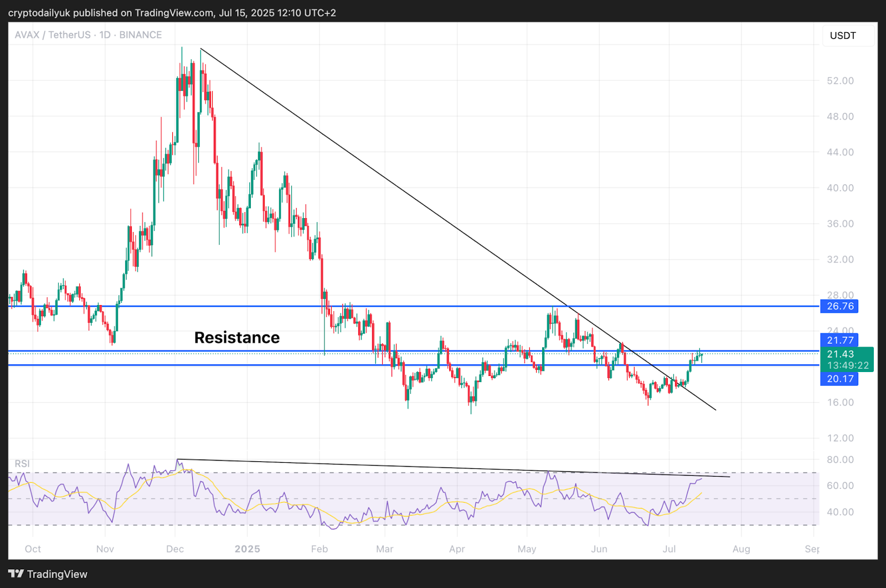Click the Jul label on time axis
Image resolution: width=886 pixels, height=588 pixels.
669,549
